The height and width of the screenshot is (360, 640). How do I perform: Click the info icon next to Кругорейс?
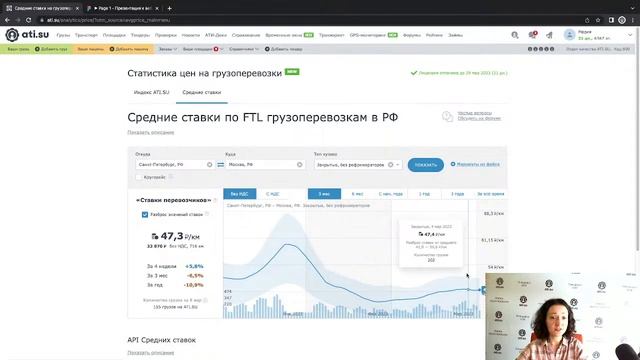pyautogui.click(x=171, y=177)
